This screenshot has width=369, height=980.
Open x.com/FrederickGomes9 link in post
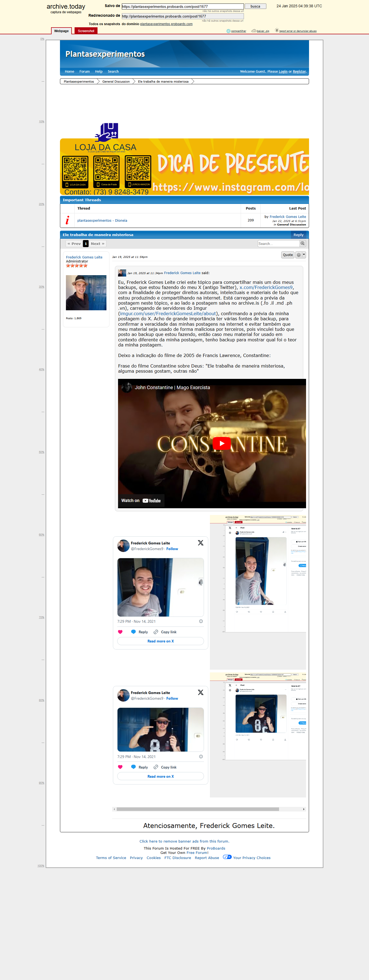266,287
